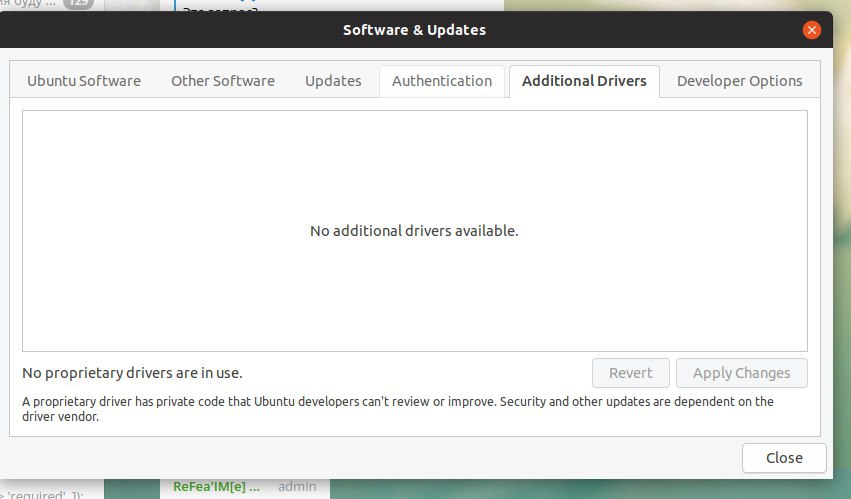Click the Additional Drivers tab

point(585,81)
